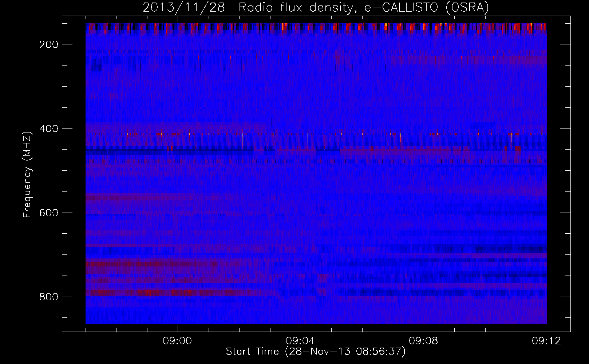Select the 800 frequency tick label
This screenshot has width=589, height=364.
(49, 297)
